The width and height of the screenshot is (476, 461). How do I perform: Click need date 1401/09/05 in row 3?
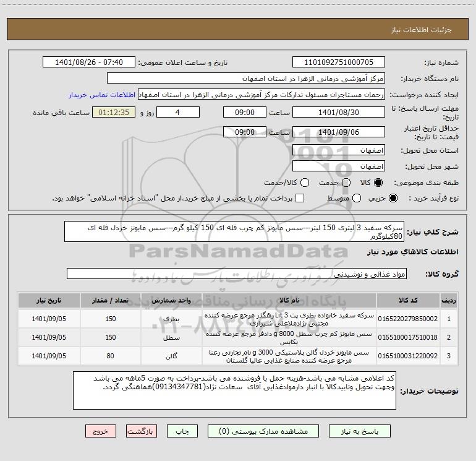[x=49, y=356]
